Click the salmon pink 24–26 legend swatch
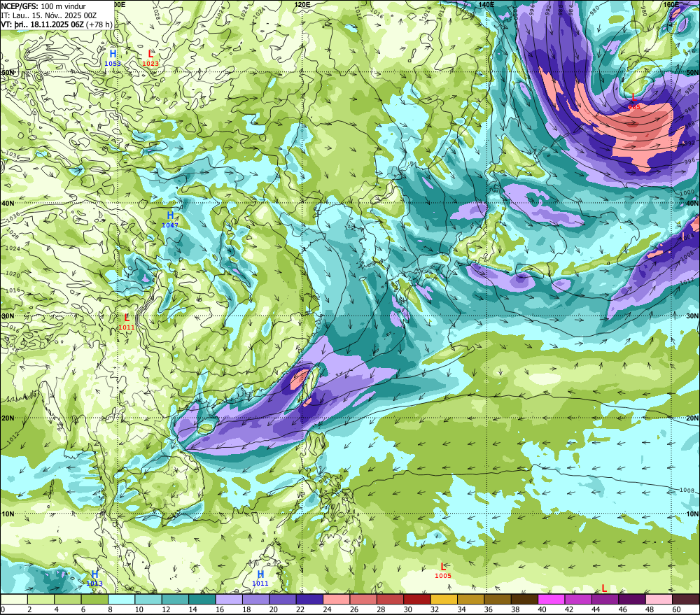This screenshot has width=700, height=615. pyautogui.click(x=337, y=599)
